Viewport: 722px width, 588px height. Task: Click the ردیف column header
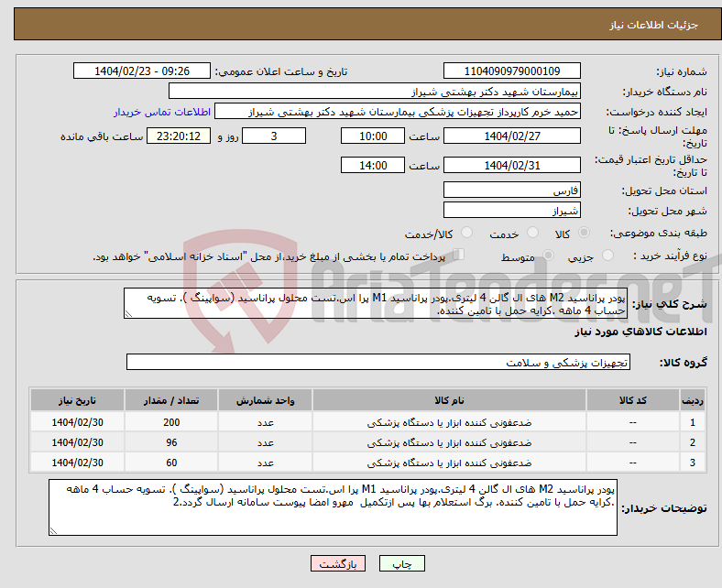pos(692,400)
